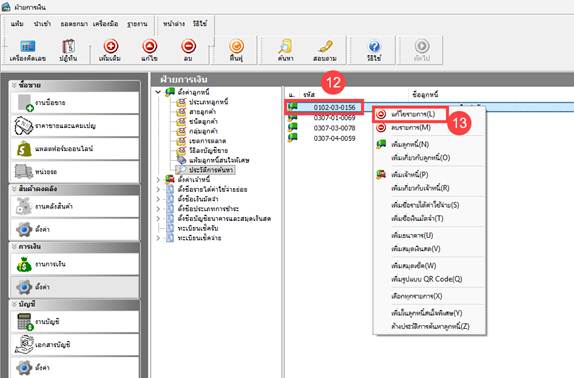Select กลุ่มลูกค้า in the tree
Screen dimensions: 574x378
(x=203, y=131)
